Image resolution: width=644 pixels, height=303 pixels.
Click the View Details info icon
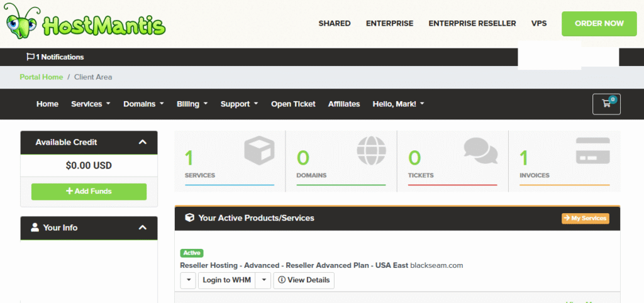(282, 280)
